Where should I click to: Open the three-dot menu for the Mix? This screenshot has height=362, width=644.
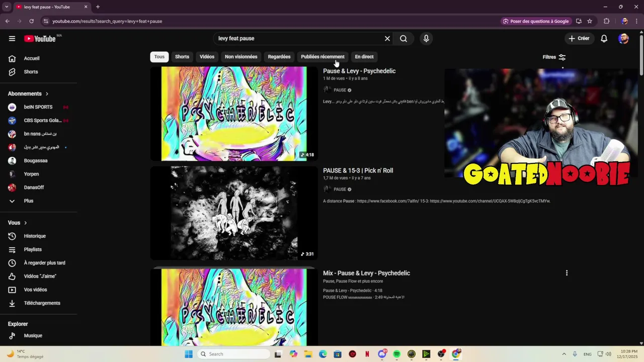(x=567, y=273)
